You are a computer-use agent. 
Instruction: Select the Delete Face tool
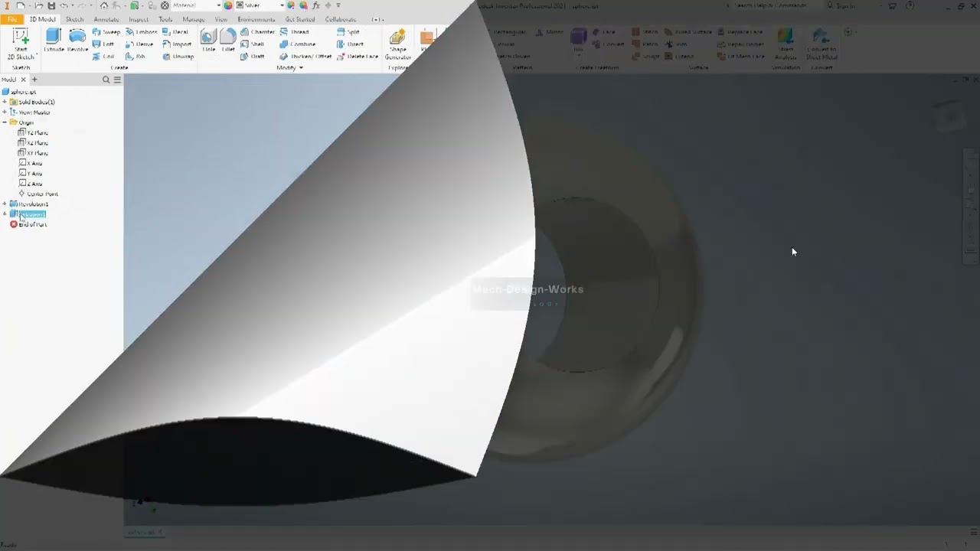[357, 57]
